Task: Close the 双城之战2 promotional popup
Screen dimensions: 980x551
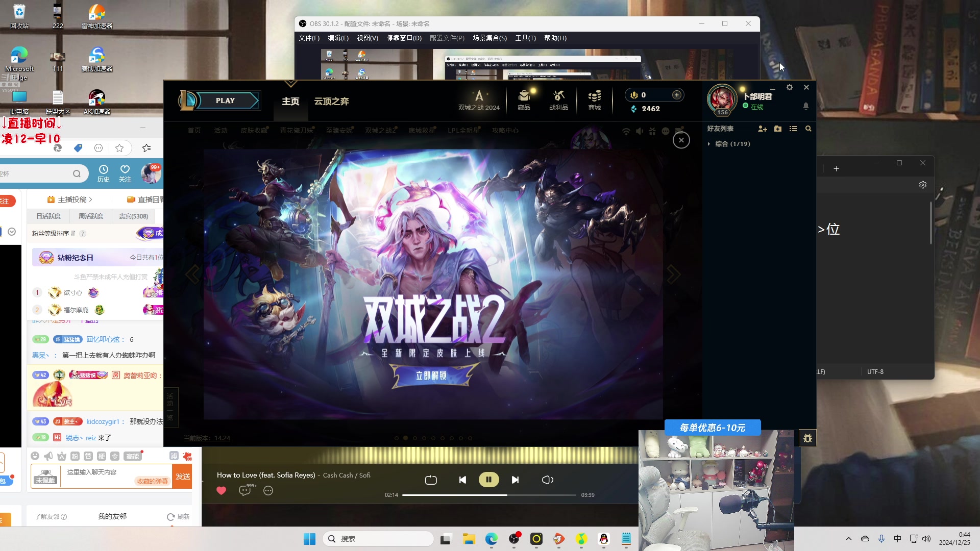Action: 681,140
